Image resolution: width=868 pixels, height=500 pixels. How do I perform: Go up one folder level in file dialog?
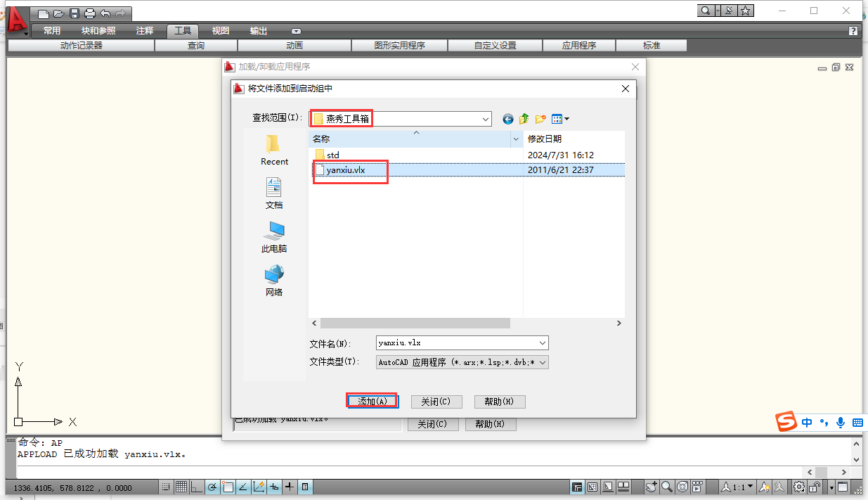pos(524,120)
